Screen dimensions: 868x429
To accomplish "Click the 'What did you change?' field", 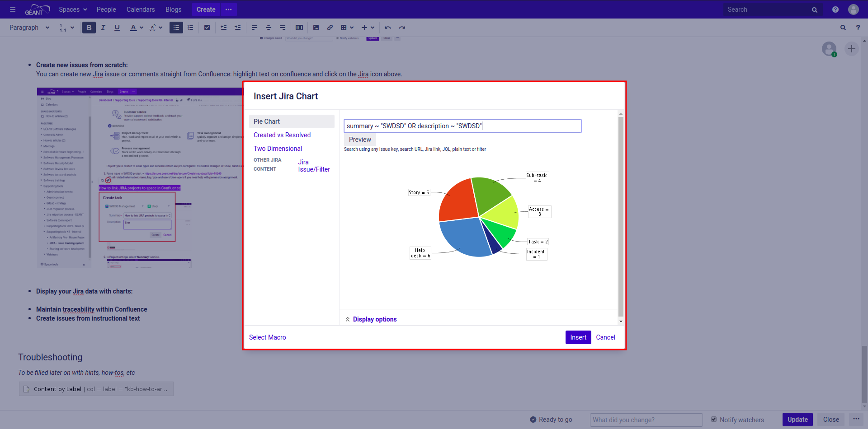I will tap(646, 420).
